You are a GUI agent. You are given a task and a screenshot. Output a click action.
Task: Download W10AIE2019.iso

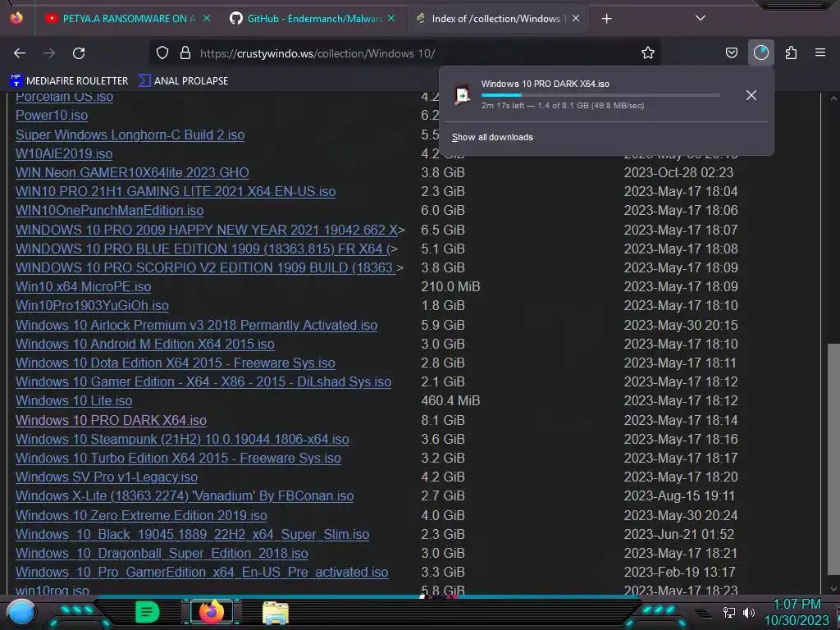[64, 153]
